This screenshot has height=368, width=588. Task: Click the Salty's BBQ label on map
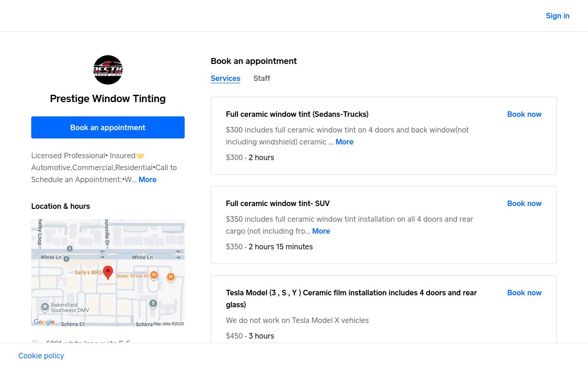click(88, 272)
